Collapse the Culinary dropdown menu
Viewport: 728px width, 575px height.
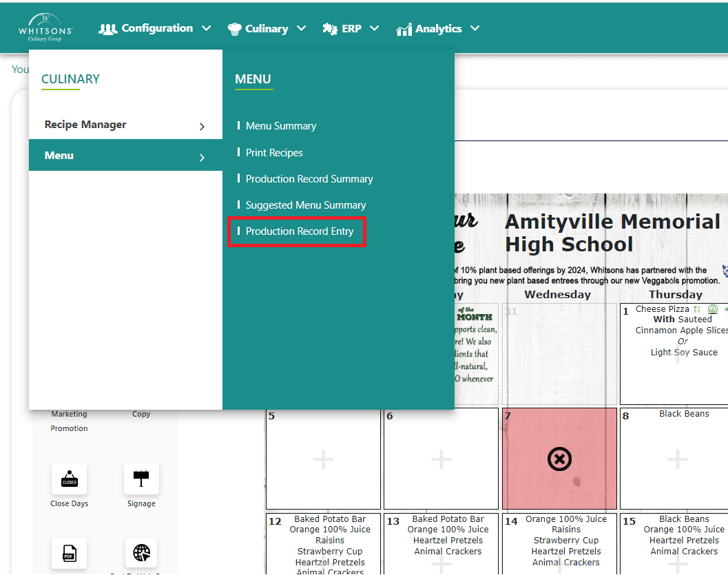point(267,29)
